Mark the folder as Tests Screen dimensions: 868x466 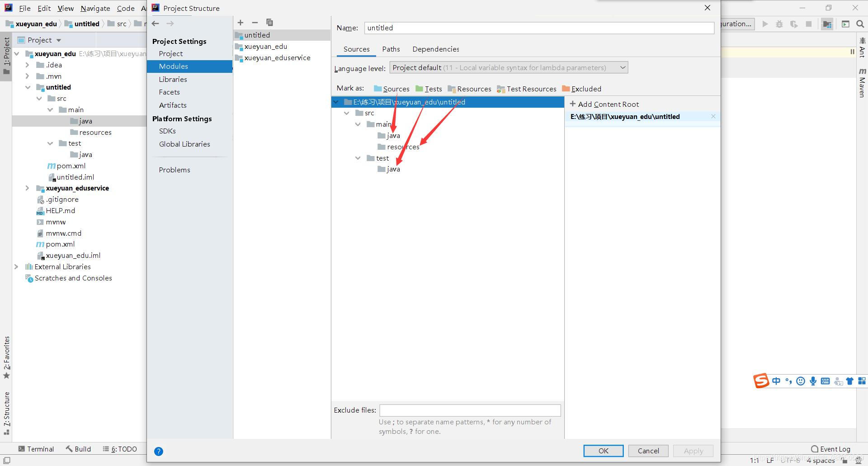click(429, 89)
